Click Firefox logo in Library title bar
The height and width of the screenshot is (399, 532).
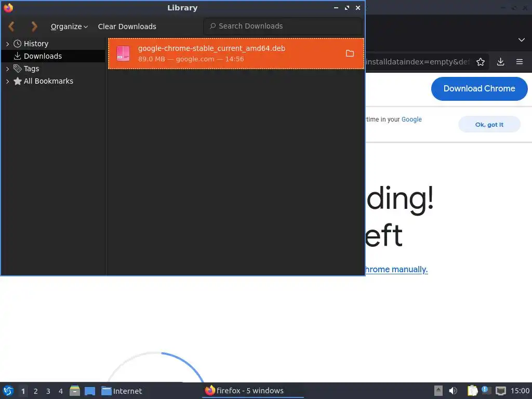pyautogui.click(x=8, y=7)
